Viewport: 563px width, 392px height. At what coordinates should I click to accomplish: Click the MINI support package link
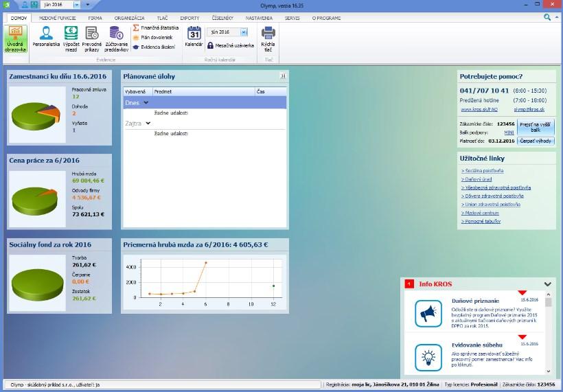509,132
